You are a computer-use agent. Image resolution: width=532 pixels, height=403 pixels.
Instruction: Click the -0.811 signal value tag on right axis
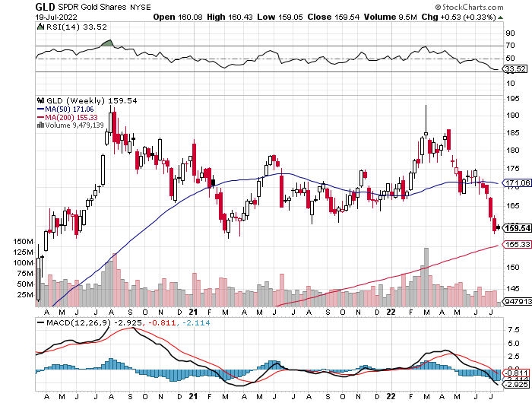[517, 373]
